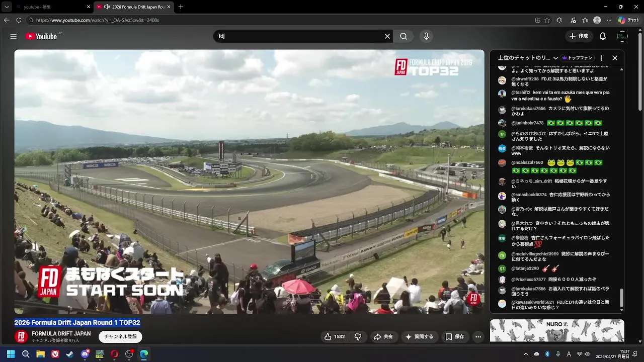The image size is (644, 362).
Task: Mute the tab via speaker icon
Action: [x=107, y=7]
